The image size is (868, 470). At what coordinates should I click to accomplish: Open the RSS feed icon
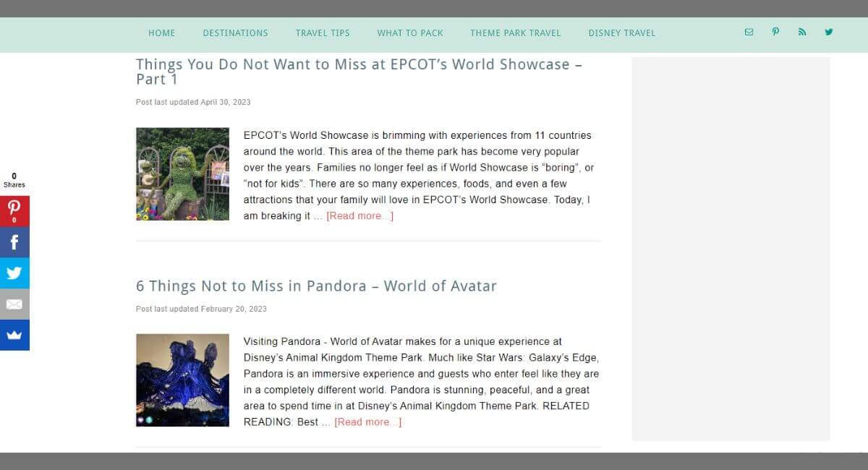pos(802,32)
